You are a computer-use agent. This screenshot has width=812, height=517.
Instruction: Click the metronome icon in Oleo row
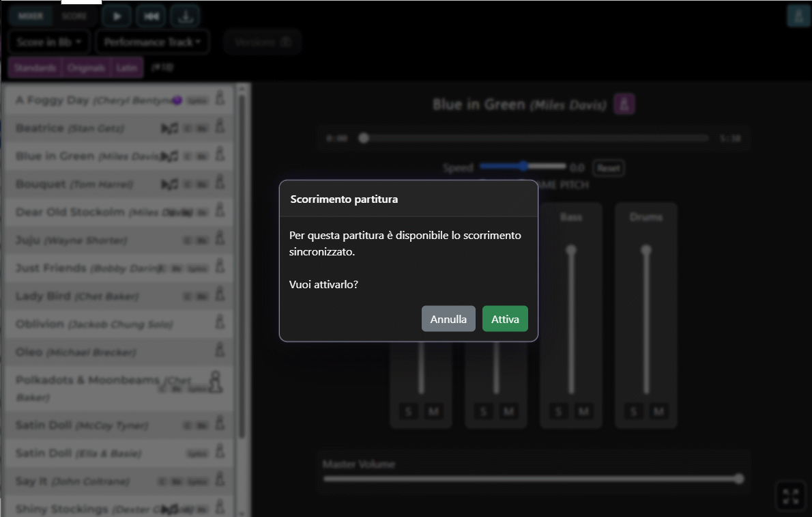tap(220, 350)
